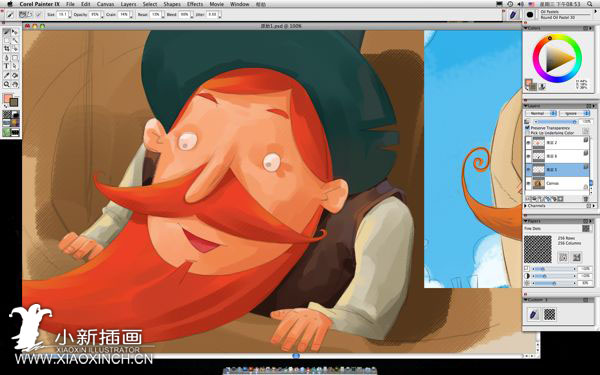Open the Effects menu
This screenshot has width=600, height=375.
[x=195, y=4]
